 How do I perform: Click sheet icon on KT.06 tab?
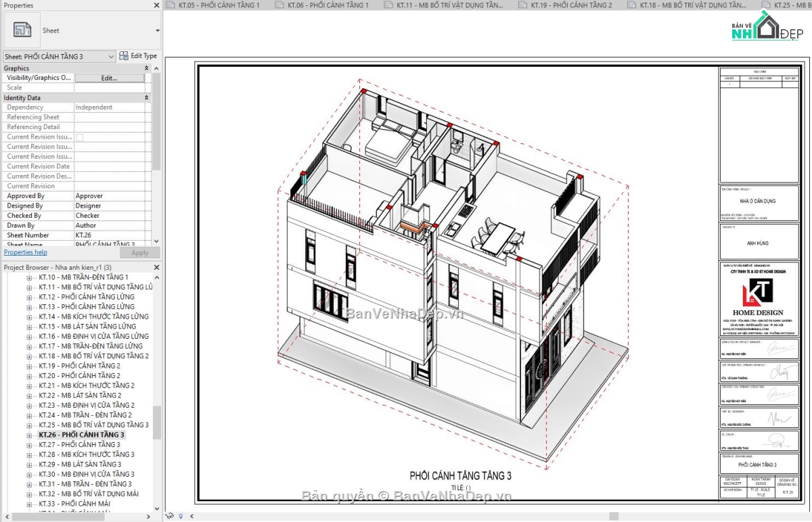click(280, 5)
